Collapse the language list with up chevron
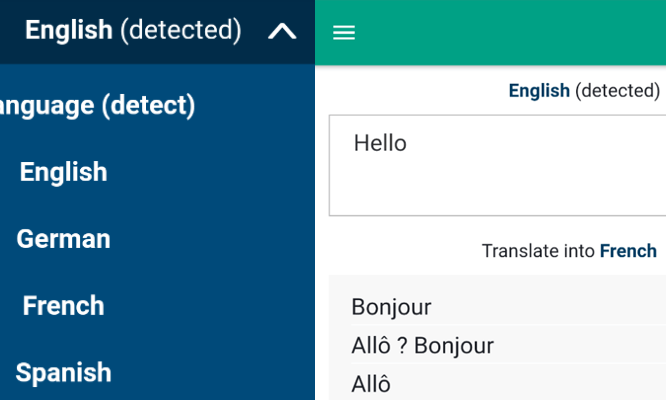This screenshot has height=400, width=666. click(x=283, y=32)
